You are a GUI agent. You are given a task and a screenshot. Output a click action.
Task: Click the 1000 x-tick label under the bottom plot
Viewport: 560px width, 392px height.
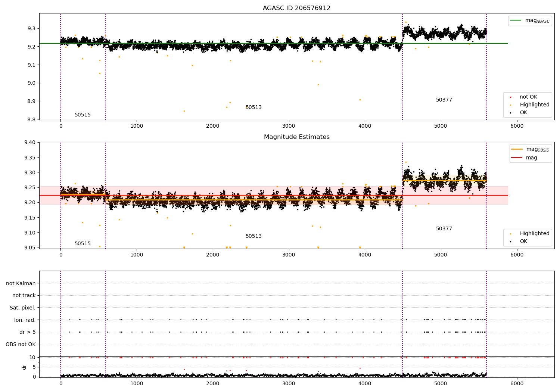[x=137, y=383]
